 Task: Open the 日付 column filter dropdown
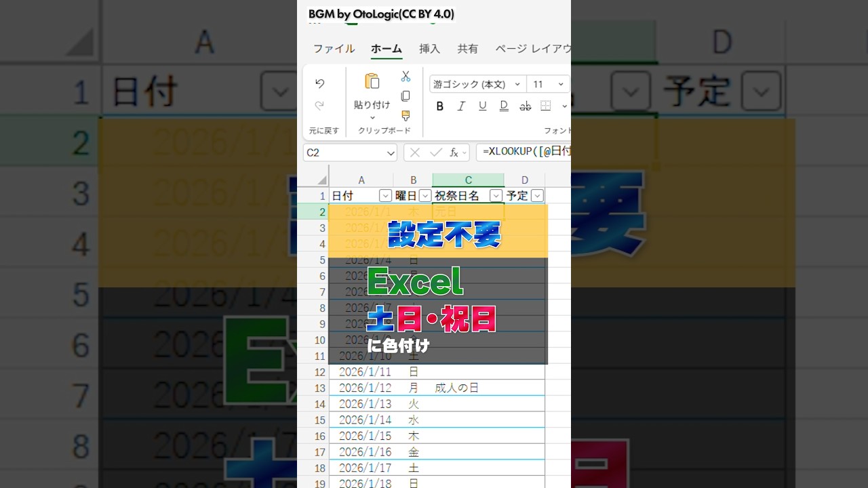click(x=385, y=196)
